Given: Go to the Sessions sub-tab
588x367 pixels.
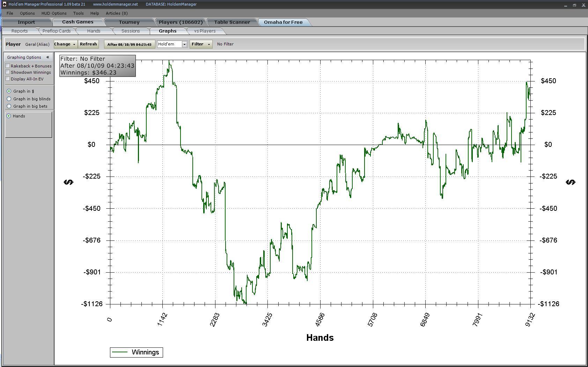Looking at the screenshot, I should pyautogui.click(x=131, y=31).
